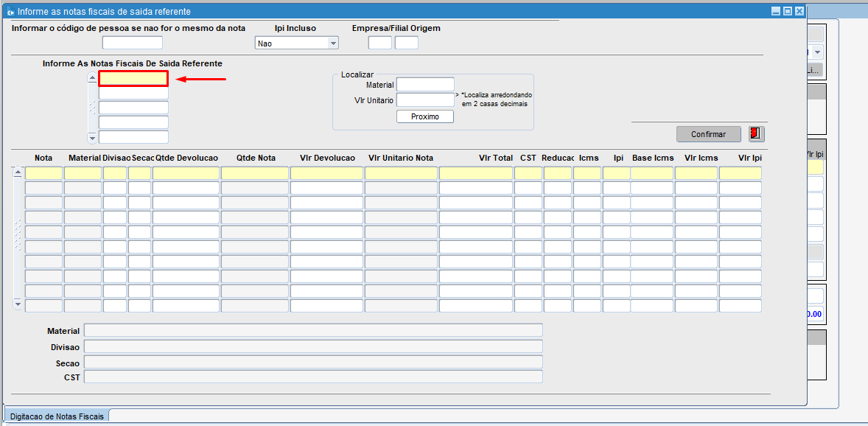Click the Qtde Devolucao cell in the first grid row

(186, 173)
